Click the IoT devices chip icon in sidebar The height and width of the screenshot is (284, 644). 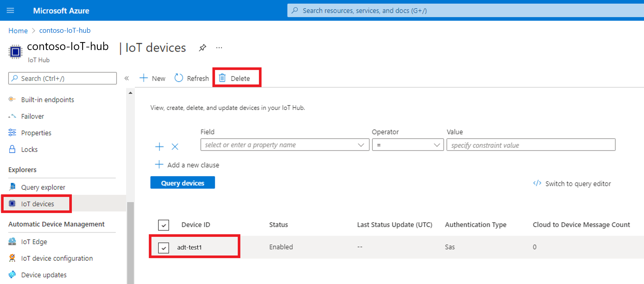point(12,203)
